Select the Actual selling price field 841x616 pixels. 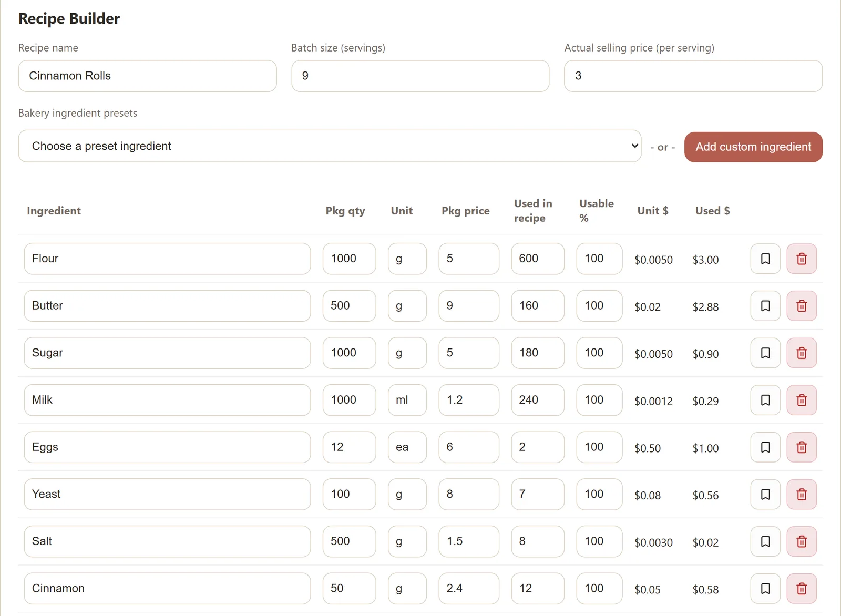pos(693,76)
